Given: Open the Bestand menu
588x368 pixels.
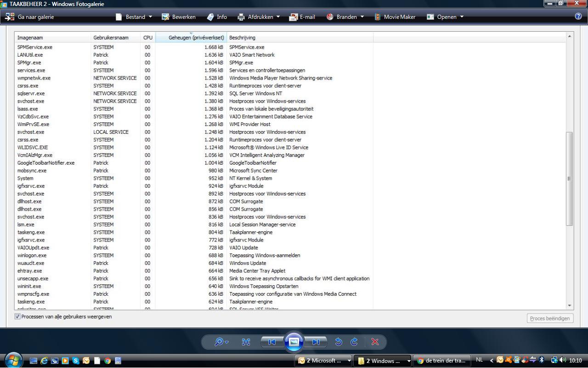Looking at the screenshot, I should click(134, 17).
